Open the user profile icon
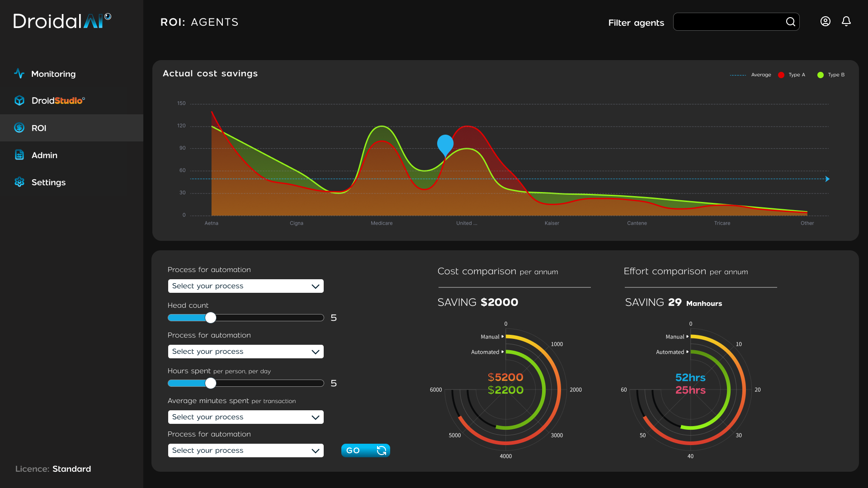The height and width of the screenshot is (488, 868). 826,21
